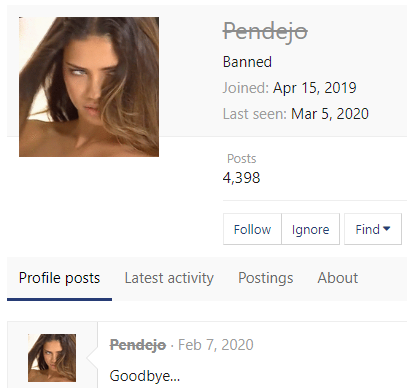
Task: Select the Postings tab
Action: pos(266,278)
